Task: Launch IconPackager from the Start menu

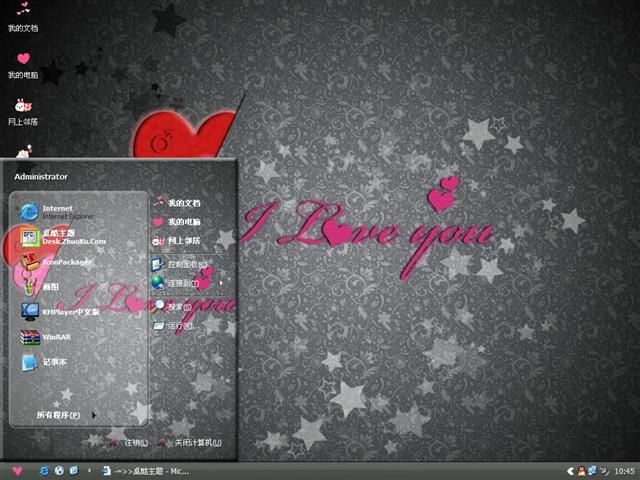Action: [56, 262]
